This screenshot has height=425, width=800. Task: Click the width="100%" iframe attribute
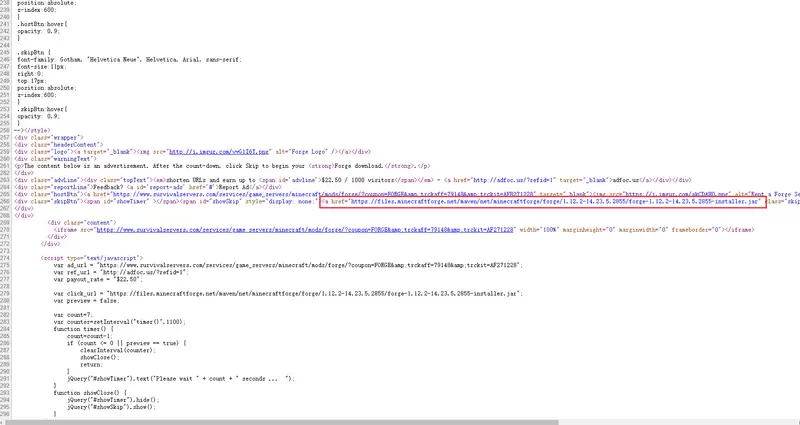click(538, 230)
